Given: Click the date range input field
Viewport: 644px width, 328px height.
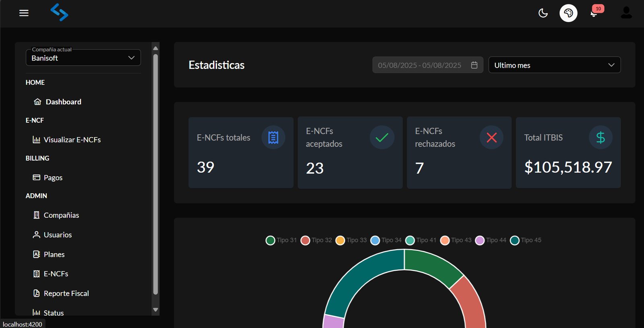Looking at the screenshot, I should 427,65.
